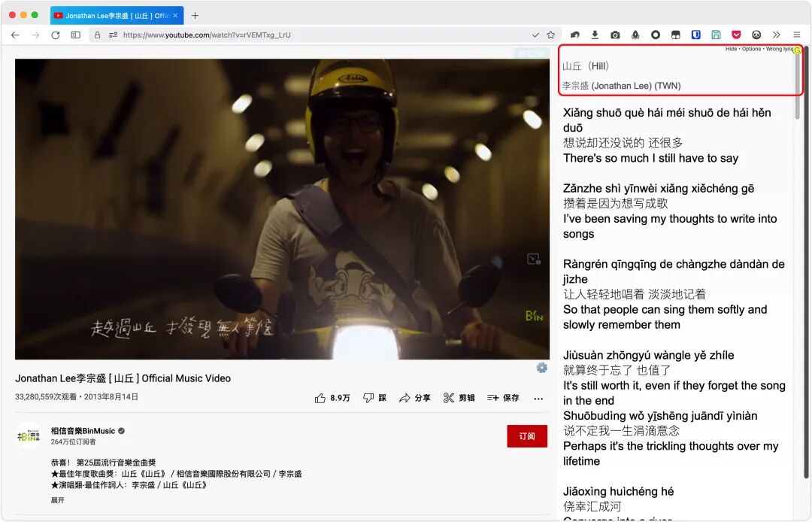Click lyric "就算终于忘了 也值了"
Image resolution: width=812 pixels, height=522 pixels.
[617, 370]
